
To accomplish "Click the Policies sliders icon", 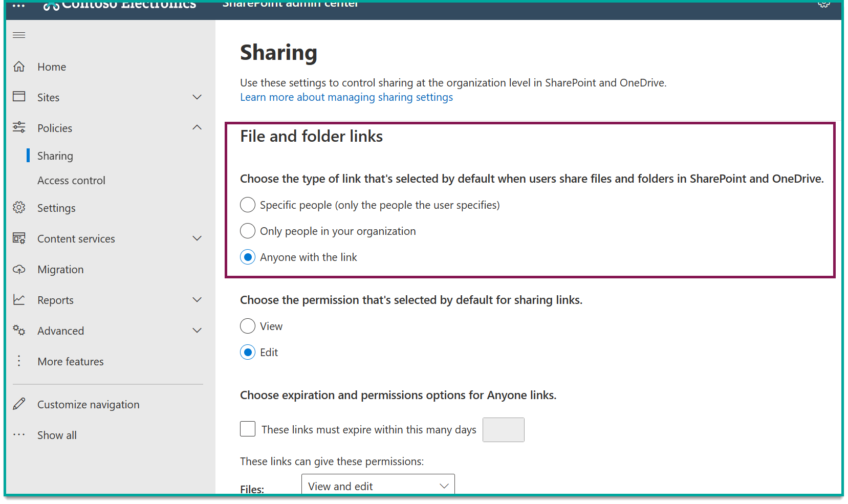I will point(19,127).
